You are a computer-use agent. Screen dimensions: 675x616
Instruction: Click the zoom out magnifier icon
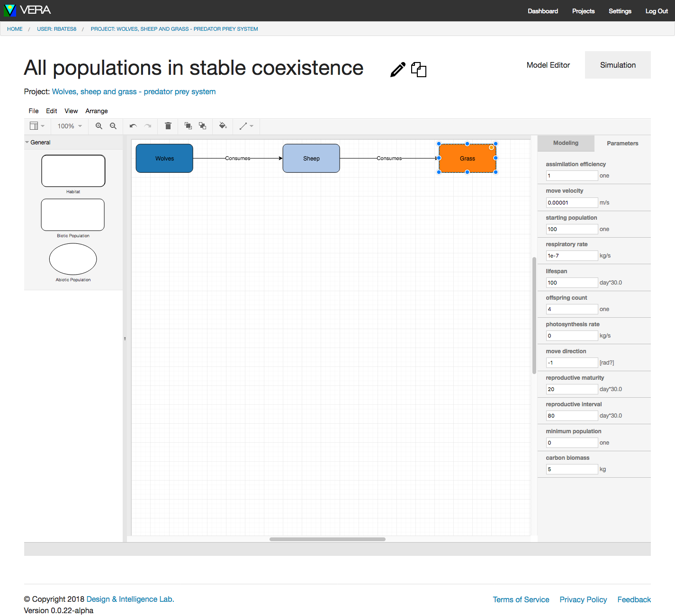113,126
